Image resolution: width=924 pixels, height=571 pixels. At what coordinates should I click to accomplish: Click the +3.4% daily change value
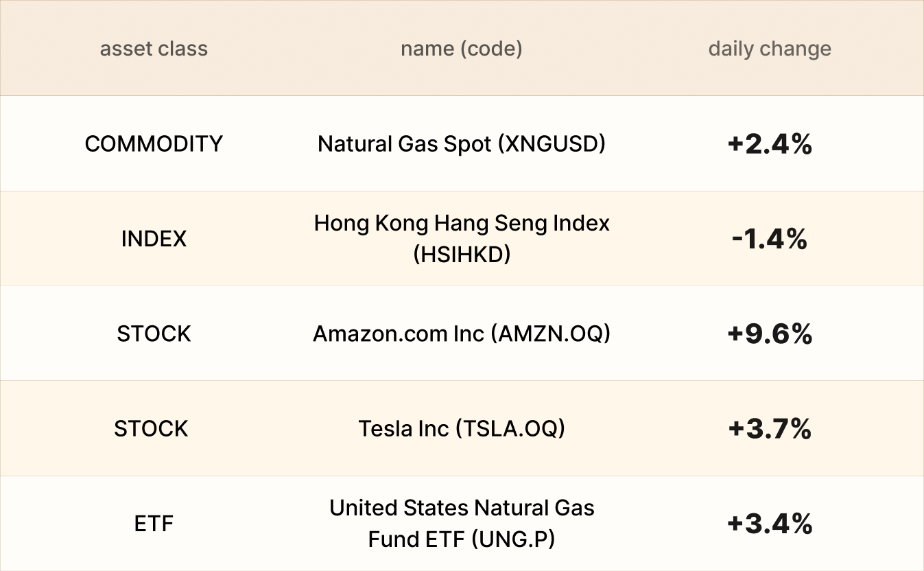click(770, 524)
